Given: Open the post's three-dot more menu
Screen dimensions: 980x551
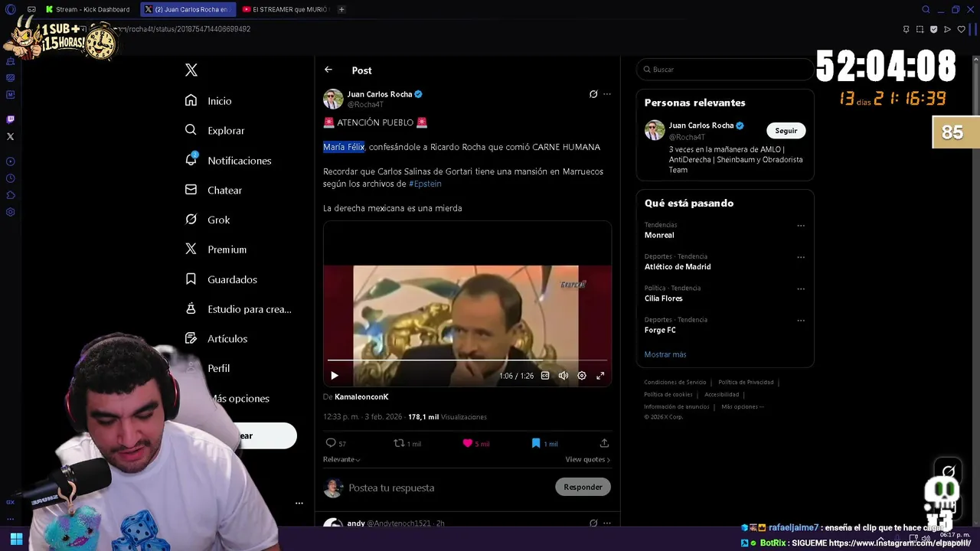Looking at the screenshot, I should pyautogui.click(x=607, y=94).
